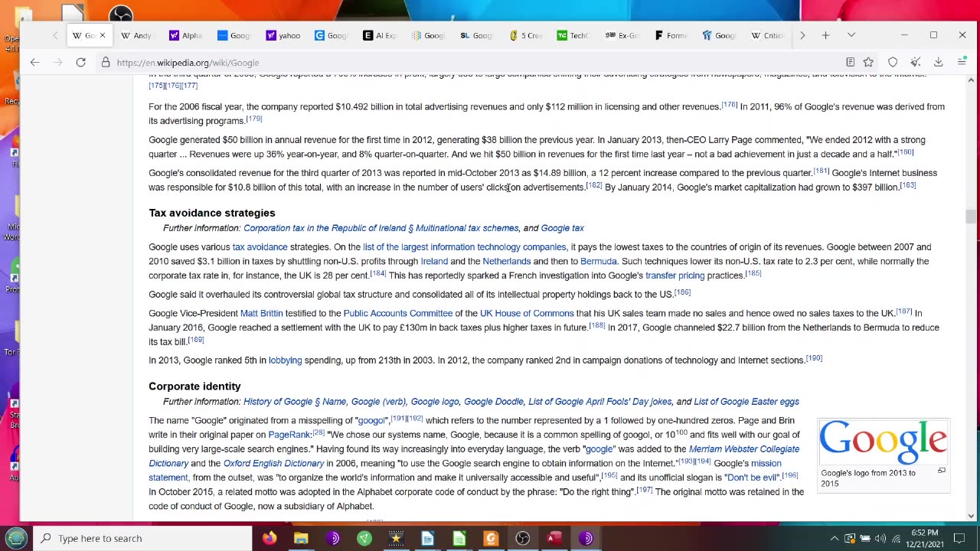The image size is (980, 551).
Task: Switch to the Critic Wikipedia tab
Action: pos(768,35)
